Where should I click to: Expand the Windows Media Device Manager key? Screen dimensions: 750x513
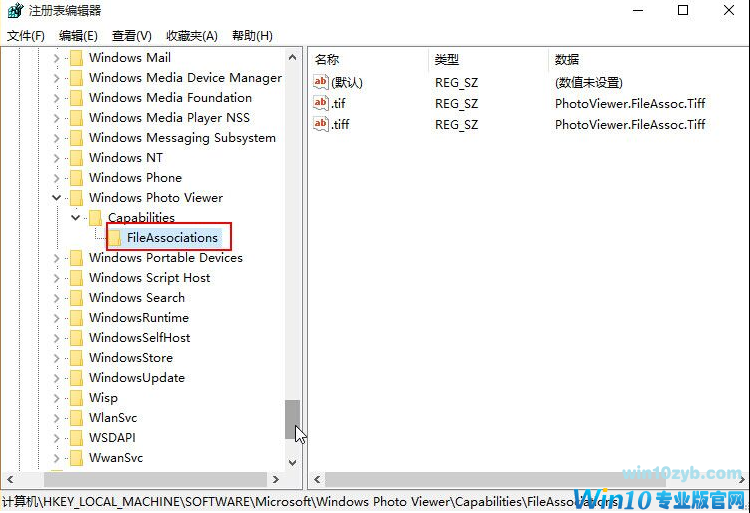(56, 78)
